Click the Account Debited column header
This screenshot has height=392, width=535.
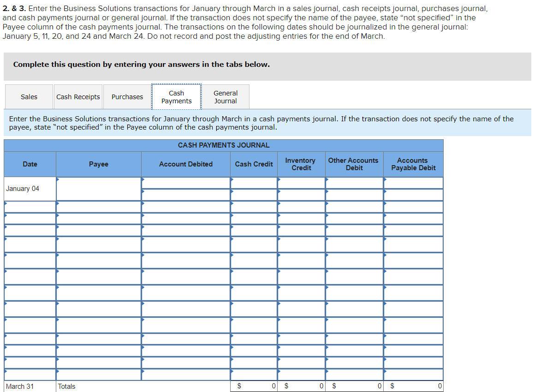tap(186, 164)
